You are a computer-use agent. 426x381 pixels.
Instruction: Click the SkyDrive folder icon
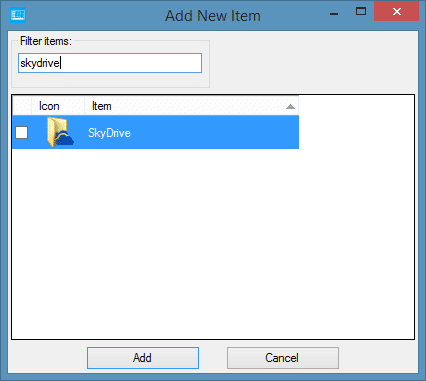pyautogui.click(x=60, y=132)
